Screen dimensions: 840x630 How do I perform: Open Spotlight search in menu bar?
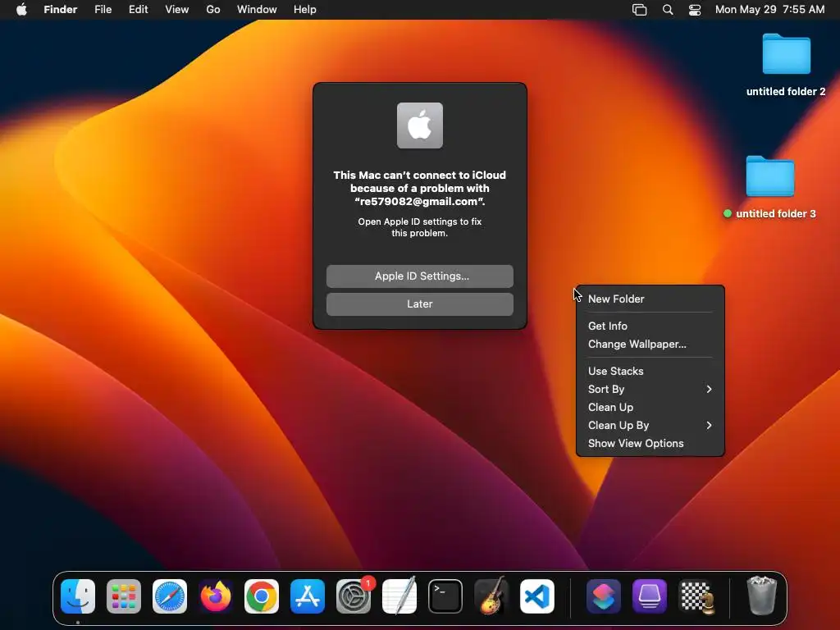coord(668,10)
